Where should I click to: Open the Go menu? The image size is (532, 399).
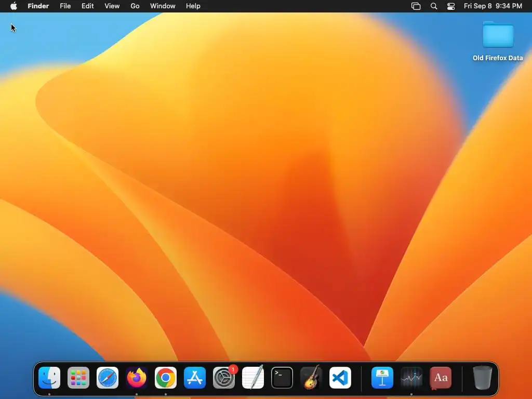pos(135,6)
